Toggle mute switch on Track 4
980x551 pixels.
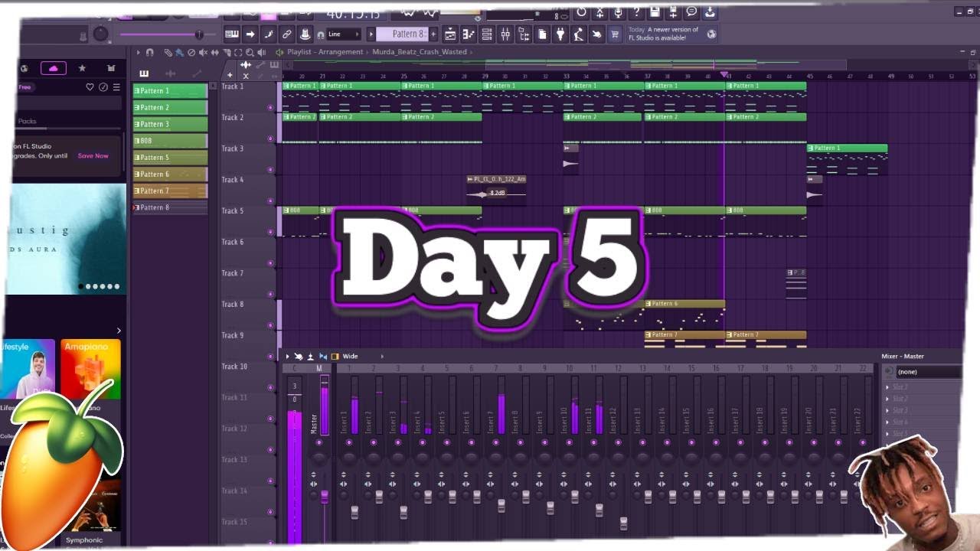click(270, 201)
